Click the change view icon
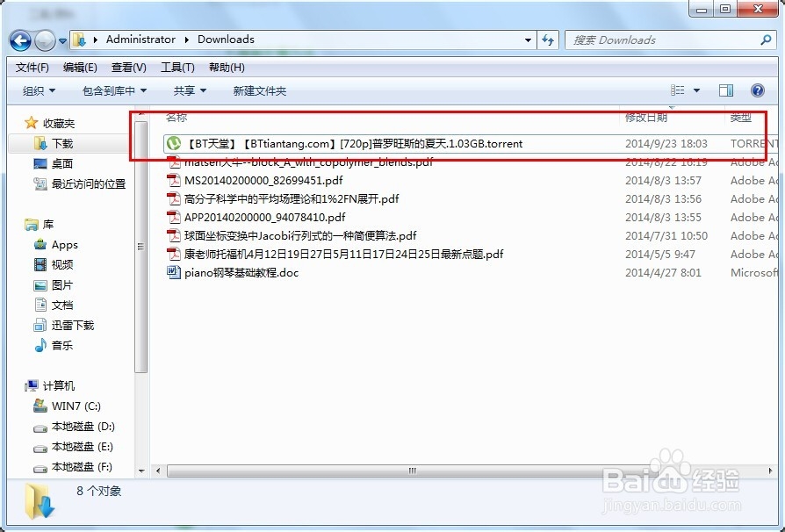Image resolution: width=785 pixels, height=532 pixels. (x=677, y=90)
